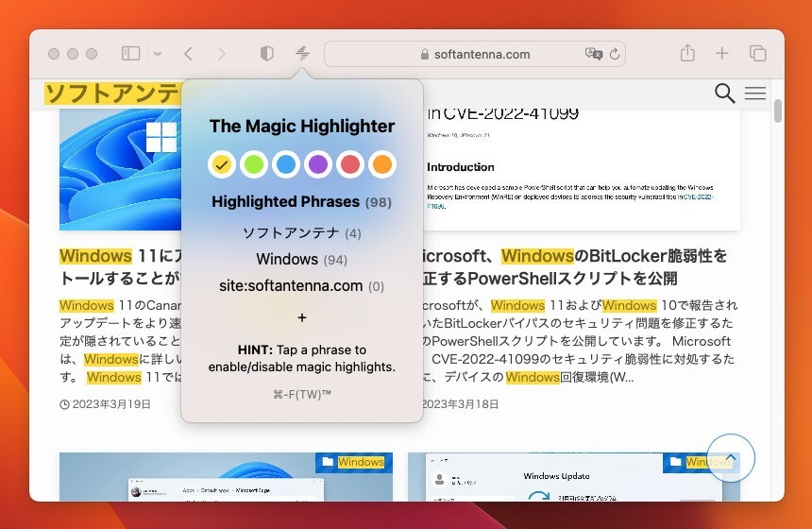This screenshot has height=529, width=812.
Task: Click the back-to-top arrow button
Action: [x=731, y=458]
